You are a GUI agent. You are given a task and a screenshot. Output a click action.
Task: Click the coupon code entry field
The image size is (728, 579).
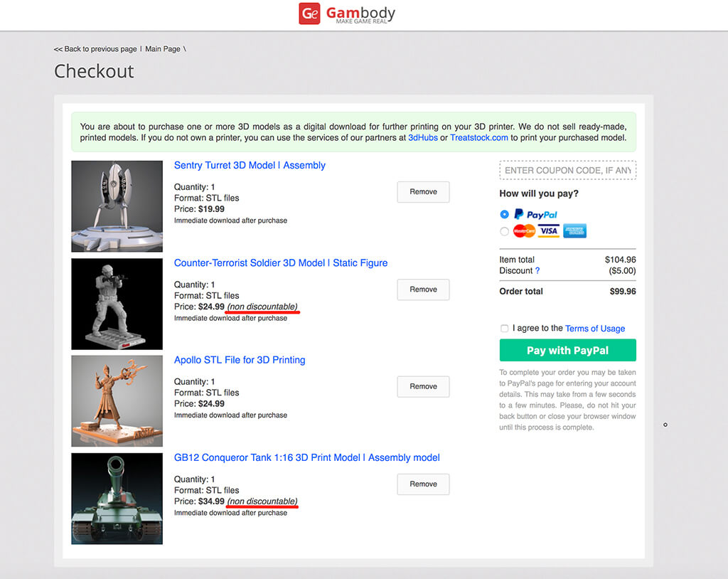tap(567, 170)
